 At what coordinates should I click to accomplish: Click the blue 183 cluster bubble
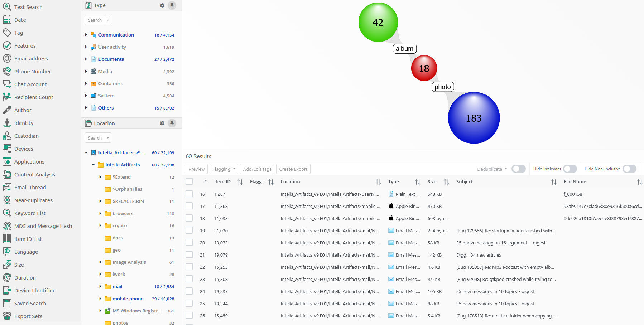(x=474, y=118)
